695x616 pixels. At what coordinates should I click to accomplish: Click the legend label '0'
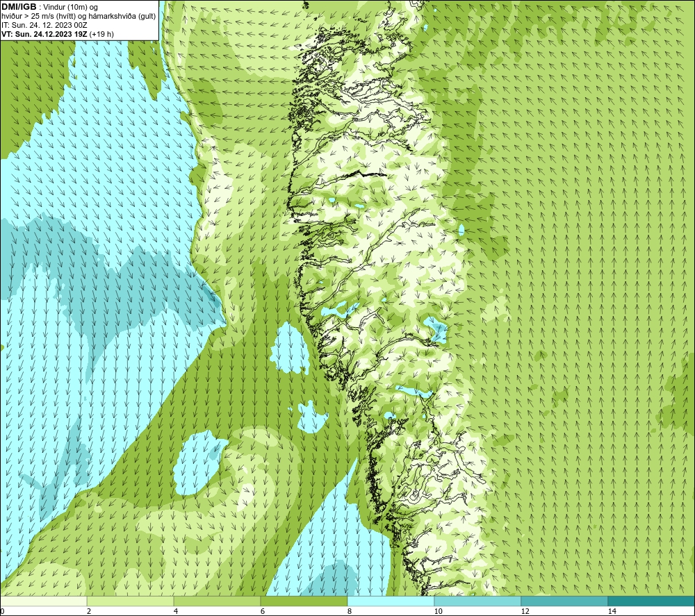2,611
